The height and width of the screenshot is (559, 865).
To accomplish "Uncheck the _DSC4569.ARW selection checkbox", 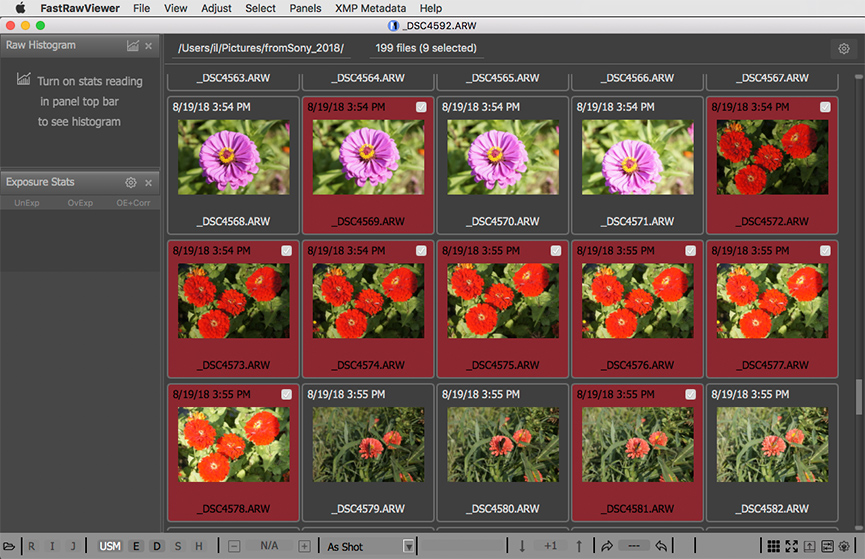I will [420, 107].
